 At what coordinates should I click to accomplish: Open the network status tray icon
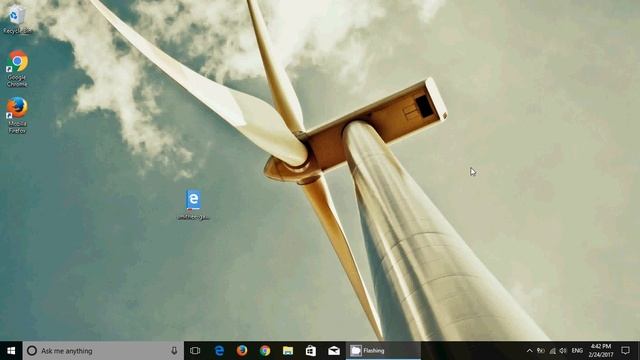point(541,351)
